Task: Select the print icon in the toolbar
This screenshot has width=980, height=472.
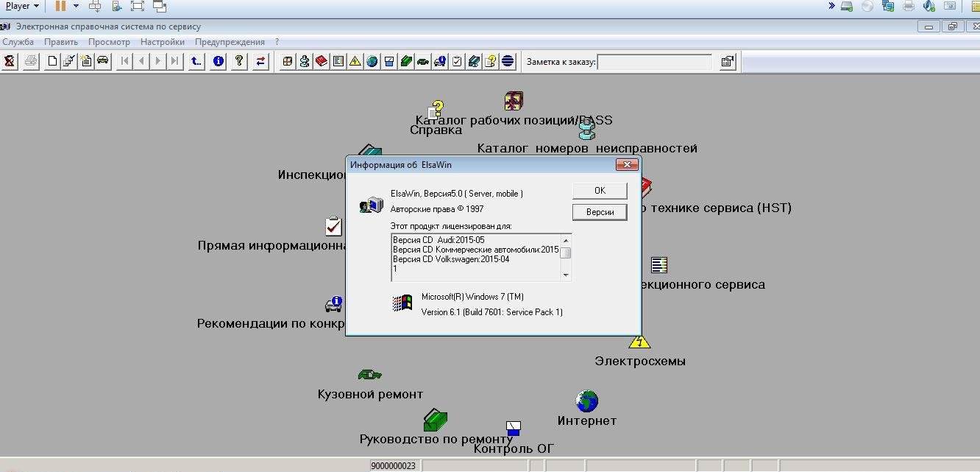Action: pyautogui.click(x=29, y=62)
